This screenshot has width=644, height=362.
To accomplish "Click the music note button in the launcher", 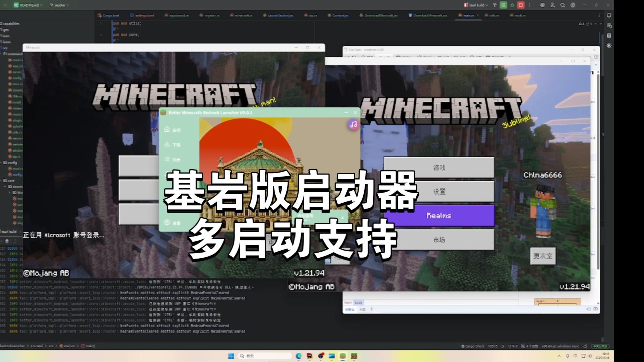I will pos(353,125).
